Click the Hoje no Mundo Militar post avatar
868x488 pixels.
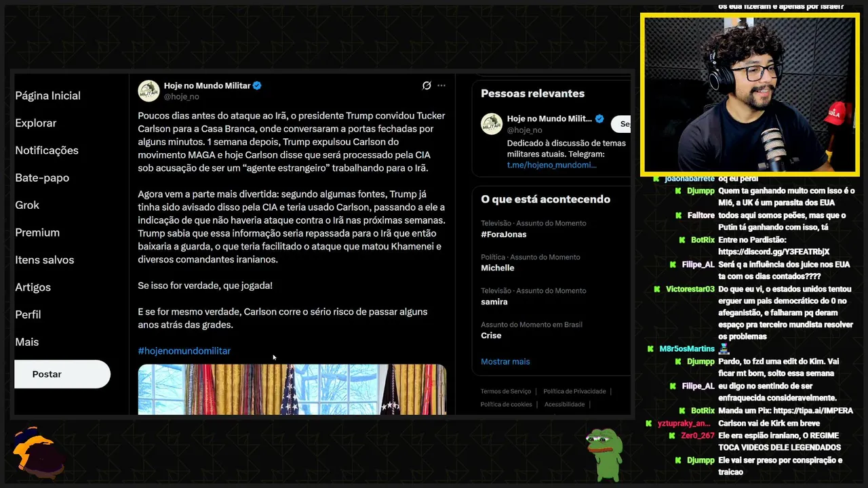tap(149, 91)
